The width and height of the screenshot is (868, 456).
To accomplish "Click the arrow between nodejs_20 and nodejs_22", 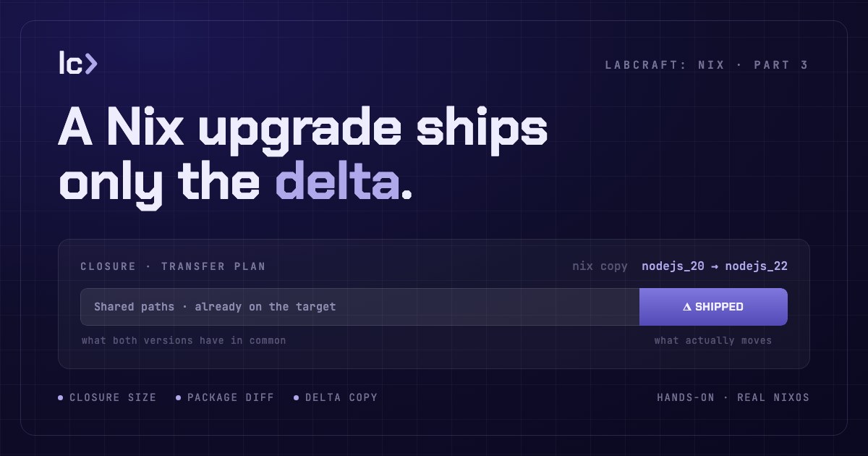I will pyautogui.click(x=715, y=266).
